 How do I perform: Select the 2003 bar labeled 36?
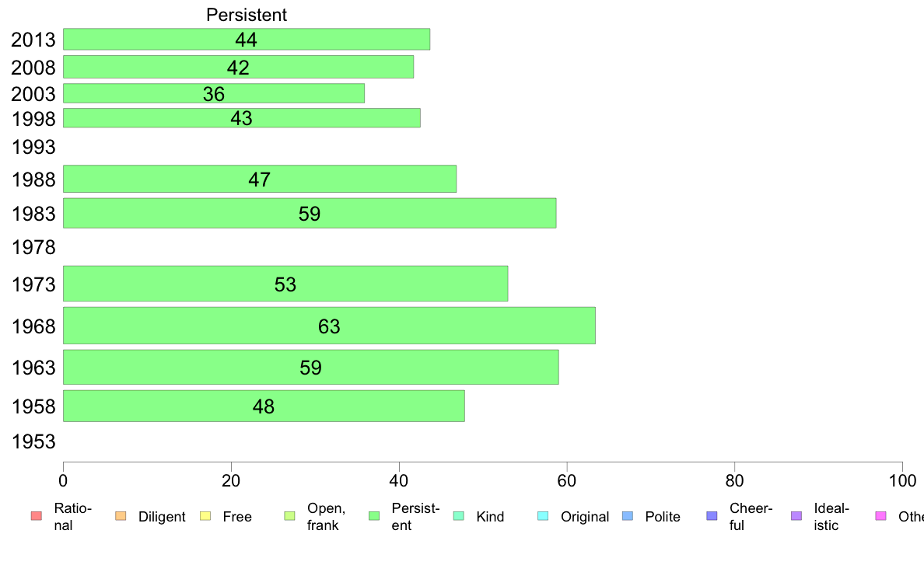pyautogui.click(x=214, y=93)
